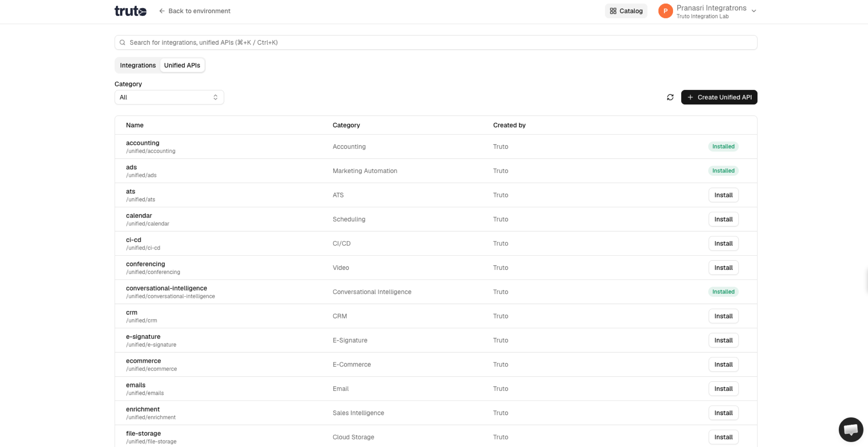
Task: Click Installed badge for ads
Action: [x=723, y=171]
